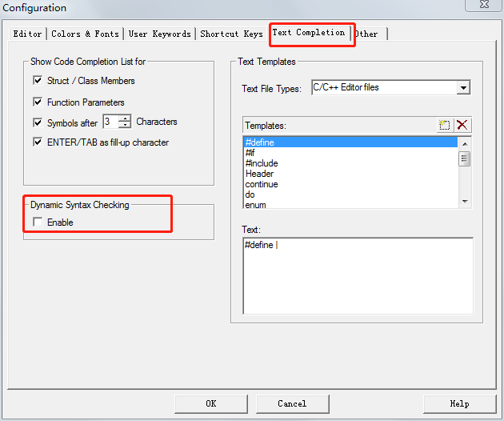Select the enum template

click(350, 205)
